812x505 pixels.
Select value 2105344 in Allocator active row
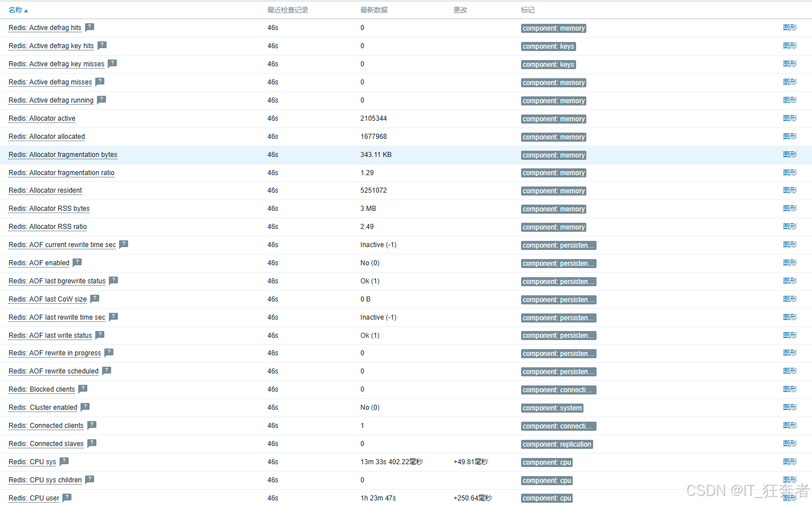coord(374,118)
